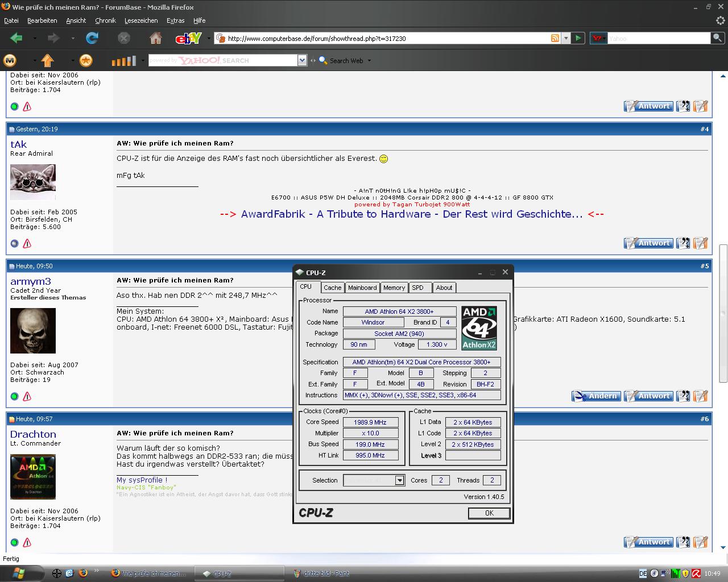728x582 pixels.
Task: Open the My sysProfile link
Action: (142, 480)
